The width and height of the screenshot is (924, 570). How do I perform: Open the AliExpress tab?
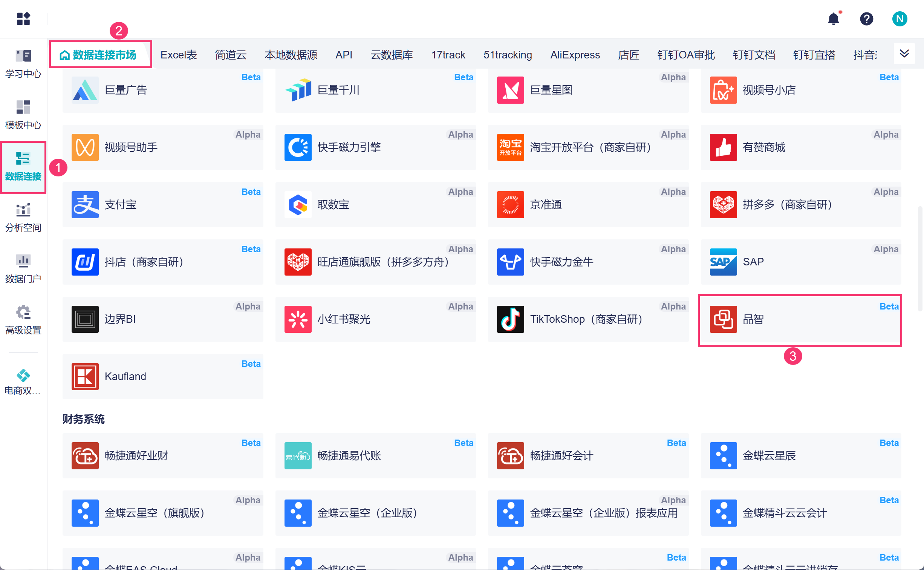(x=575, y=55)
